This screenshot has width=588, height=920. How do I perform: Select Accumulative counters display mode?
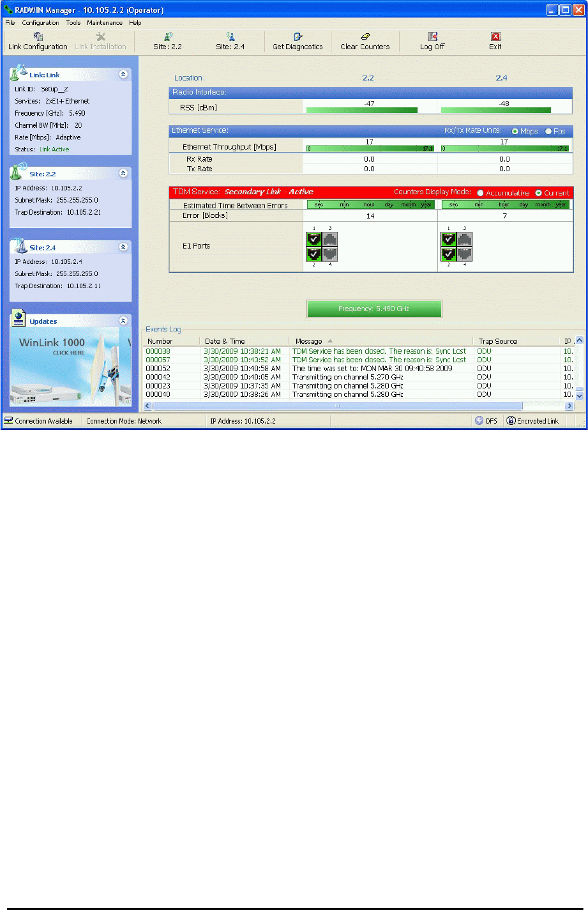pos(481,193)
